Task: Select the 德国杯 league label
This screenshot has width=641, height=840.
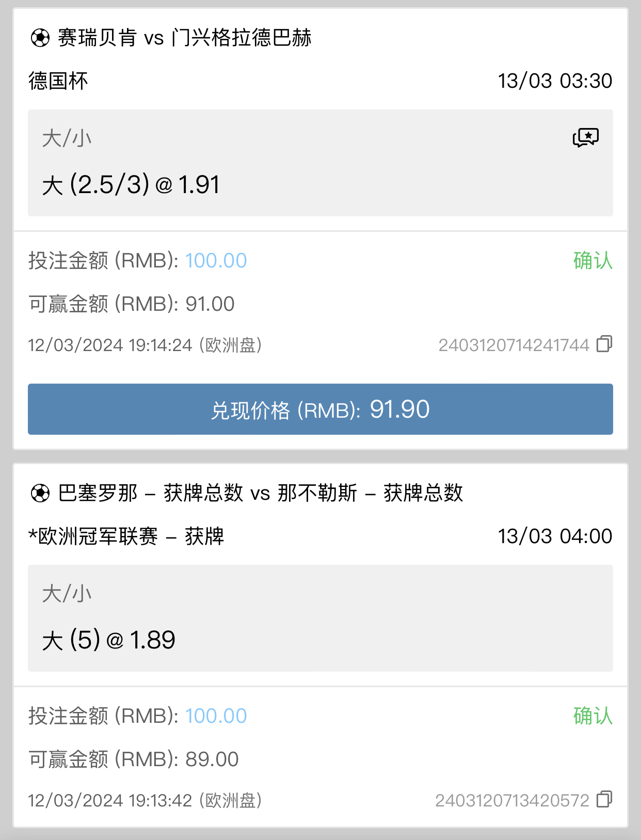Action: coord(58,81)
